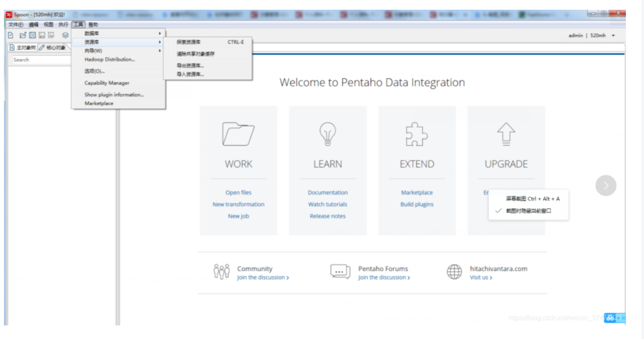644x339 pixels.
Task: Focus the Search input field
Action: point(41,60)
